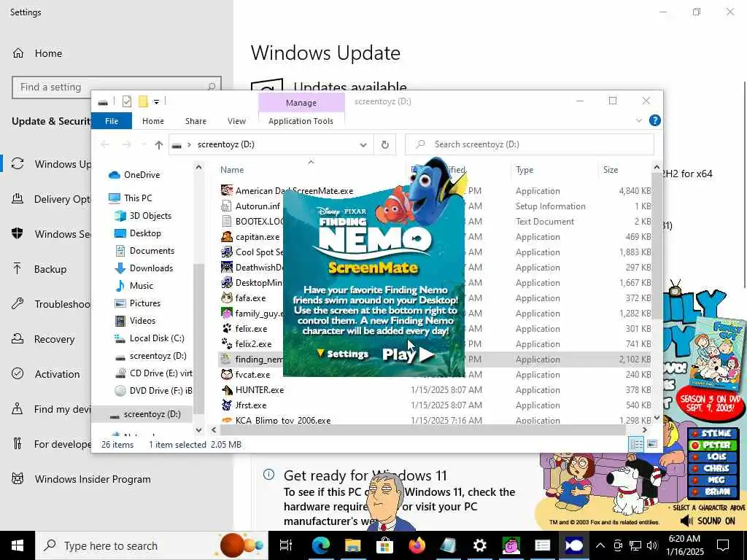747x560 pixels.
Task: Select the Lois character button
Action: (x=712, y=456)
